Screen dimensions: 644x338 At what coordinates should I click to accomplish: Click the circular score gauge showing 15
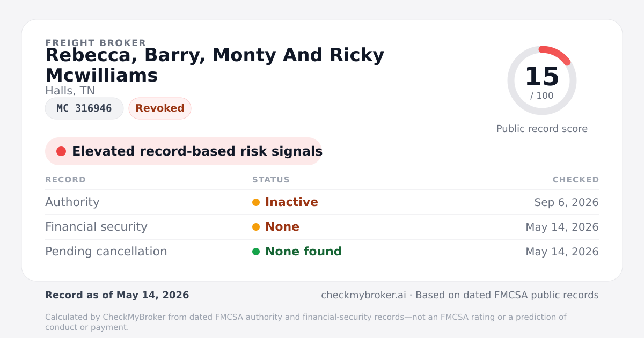542,80
